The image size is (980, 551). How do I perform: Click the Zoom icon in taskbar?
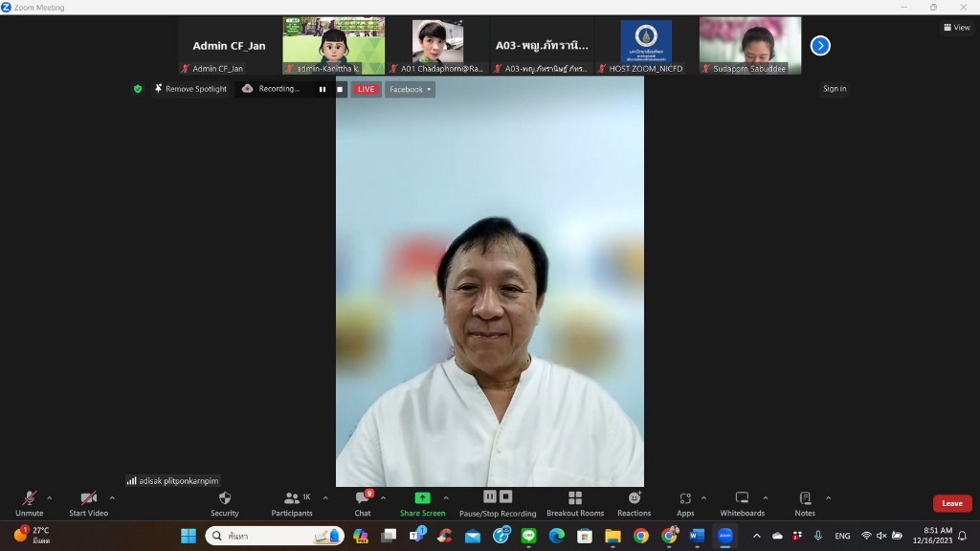click(x=725, y=536)
